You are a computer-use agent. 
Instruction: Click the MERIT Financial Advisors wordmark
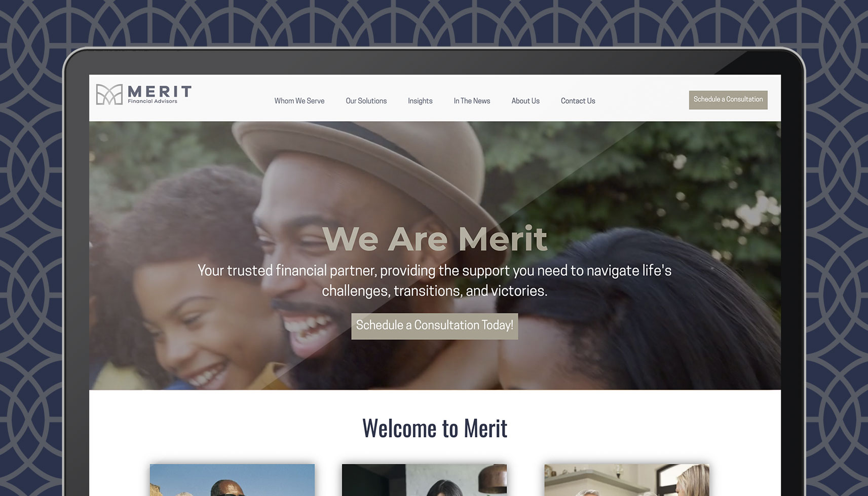point(160,94)
